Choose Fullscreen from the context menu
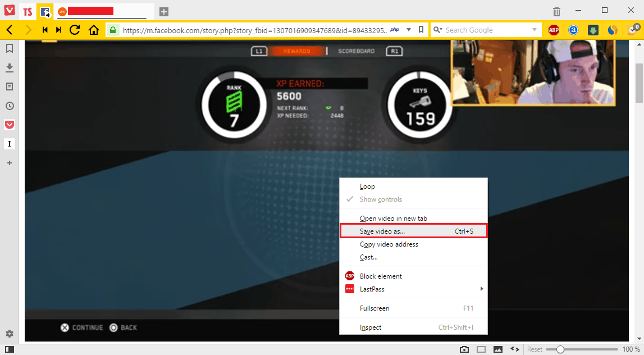This screenshot has width=644, height=355. pos(414,308)
